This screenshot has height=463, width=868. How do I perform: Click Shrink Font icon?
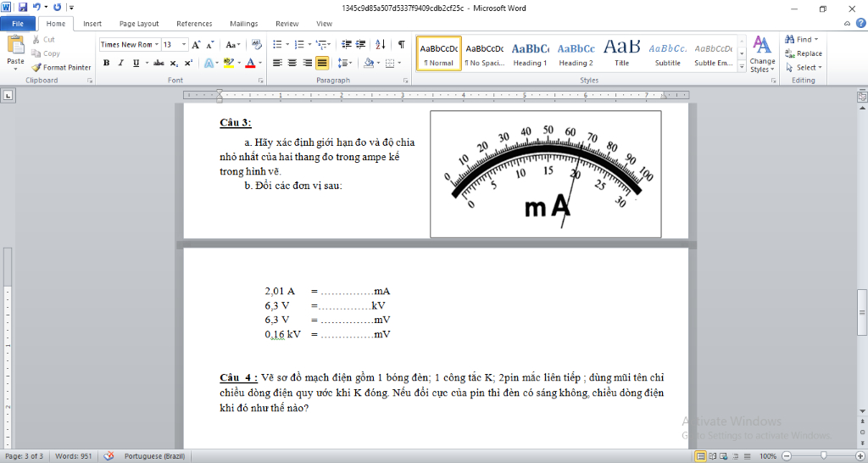[210, 45]
